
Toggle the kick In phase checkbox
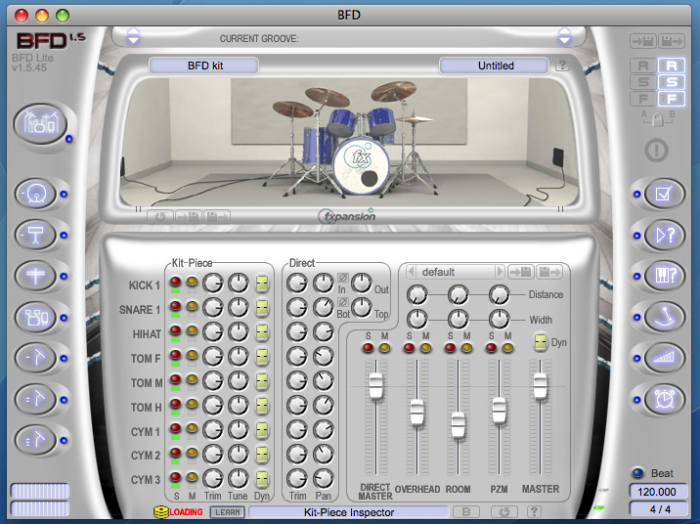click(342, 278)
